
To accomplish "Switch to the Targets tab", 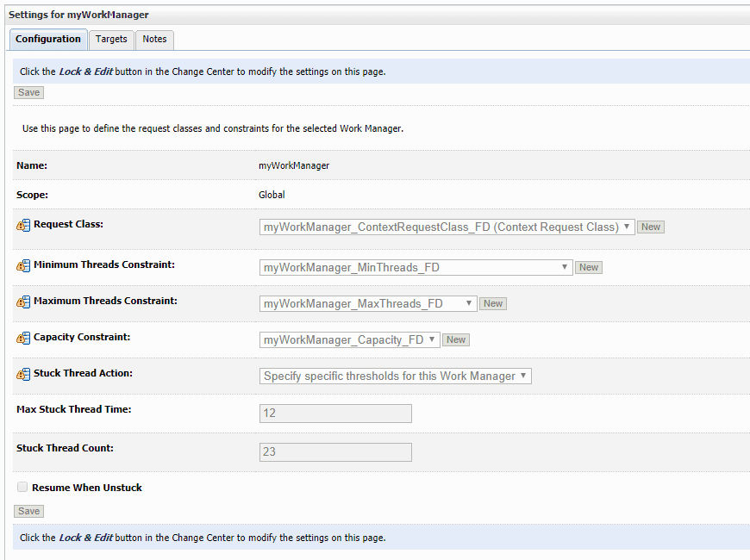I will [111, 40].
